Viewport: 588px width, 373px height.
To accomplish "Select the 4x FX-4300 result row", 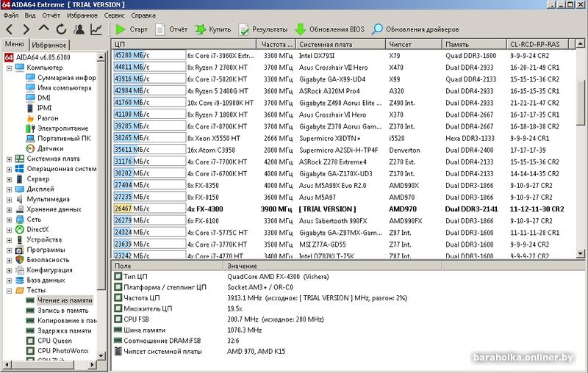I will point(344,209).
